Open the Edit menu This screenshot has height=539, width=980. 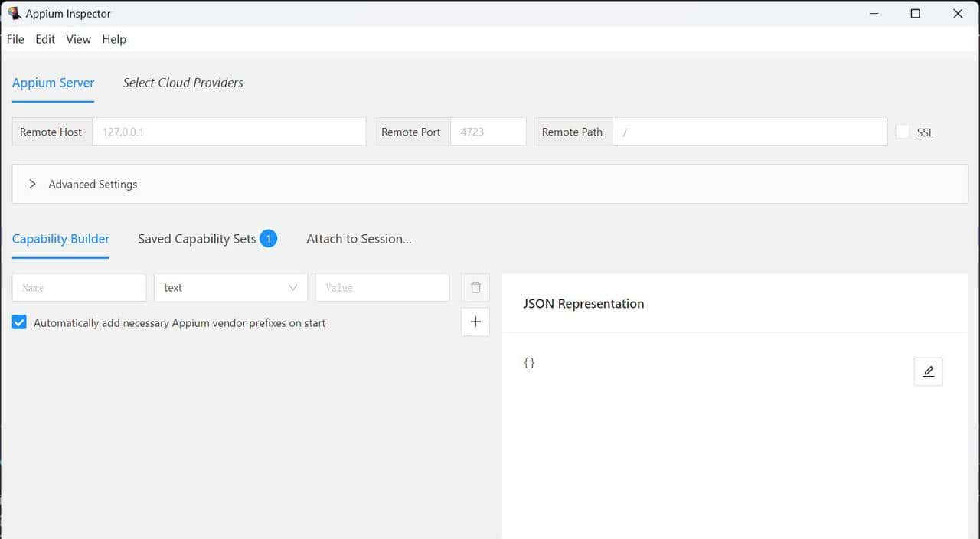pyautogui.click(x=44, y=39)
